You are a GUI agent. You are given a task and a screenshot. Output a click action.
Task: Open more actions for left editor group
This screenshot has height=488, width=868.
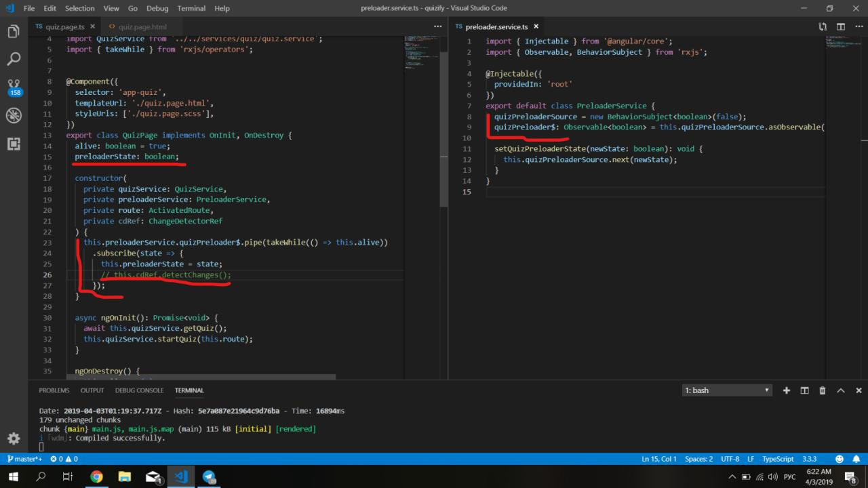tap(437, 26)
